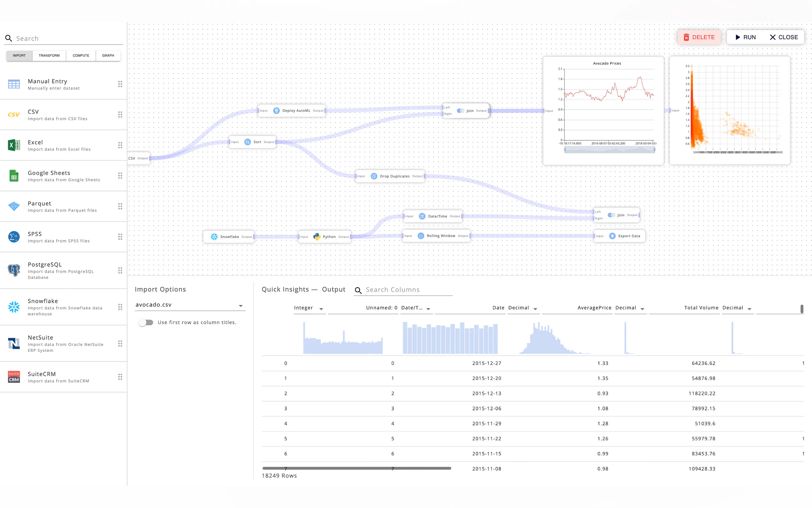This screenshot has width=812, height=508.
Task: Enable use first row as column titles
Action: click(x=146, y=322)
